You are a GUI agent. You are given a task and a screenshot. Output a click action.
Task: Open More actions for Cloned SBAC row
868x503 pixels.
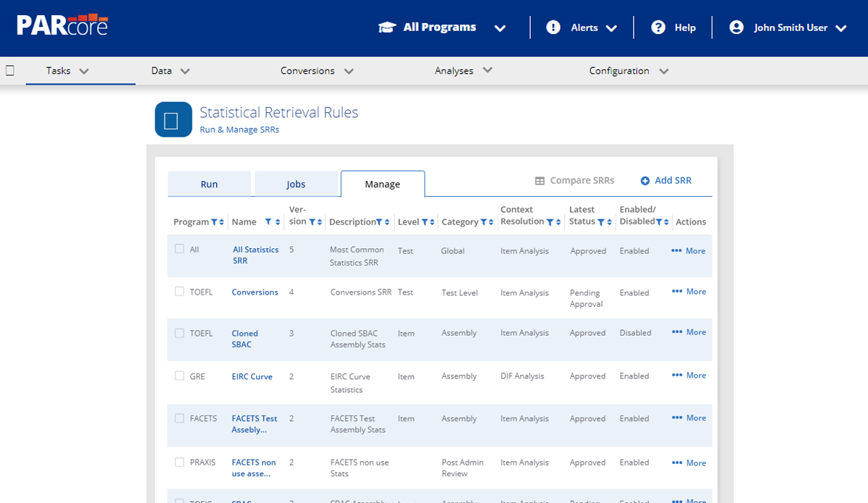[689, 332]
